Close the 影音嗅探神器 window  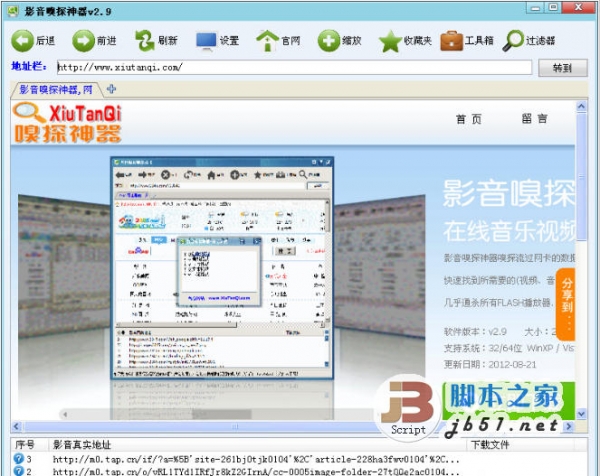(x=579, y=7)
